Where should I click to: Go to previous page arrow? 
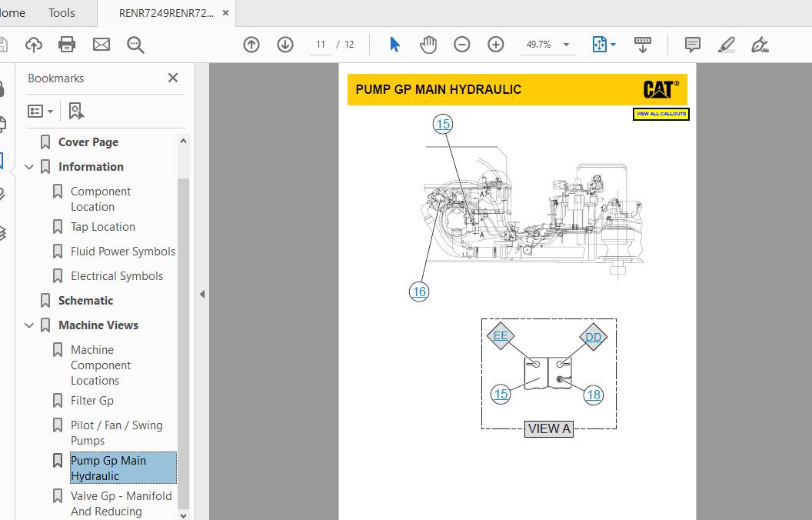[251, 45]
